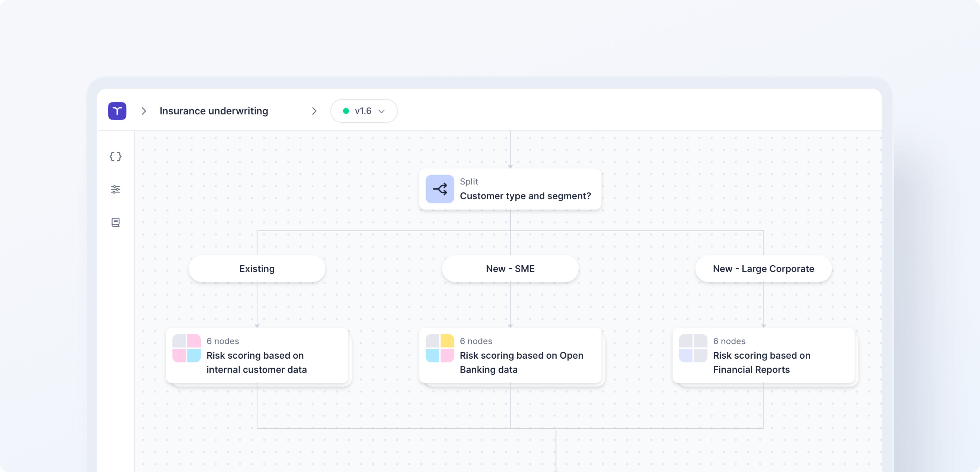Open Risk scoring based on Open Banking data
980x472 pixels.
point(521,362)
